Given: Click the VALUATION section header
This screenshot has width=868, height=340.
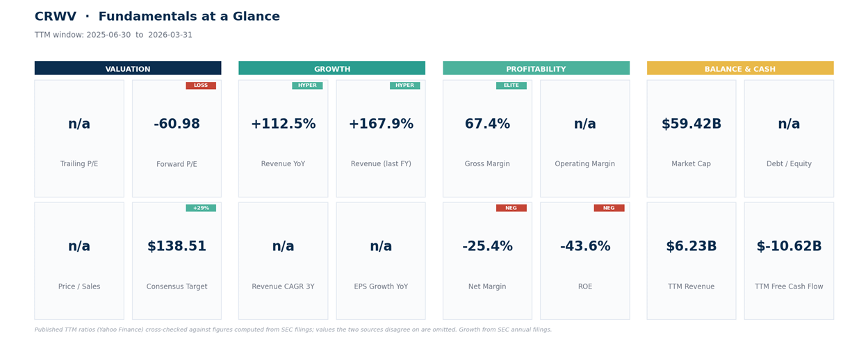Looking at the screenshot, I should (128, 68).
